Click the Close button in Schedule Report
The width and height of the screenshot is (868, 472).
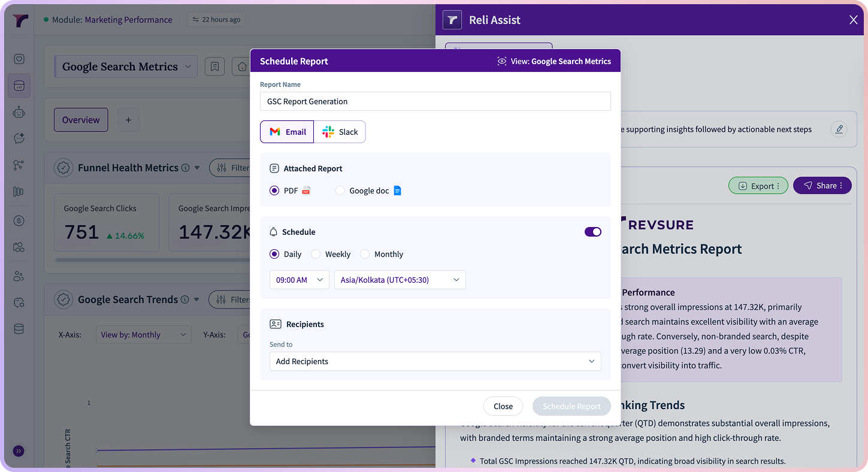coord(503,406)
